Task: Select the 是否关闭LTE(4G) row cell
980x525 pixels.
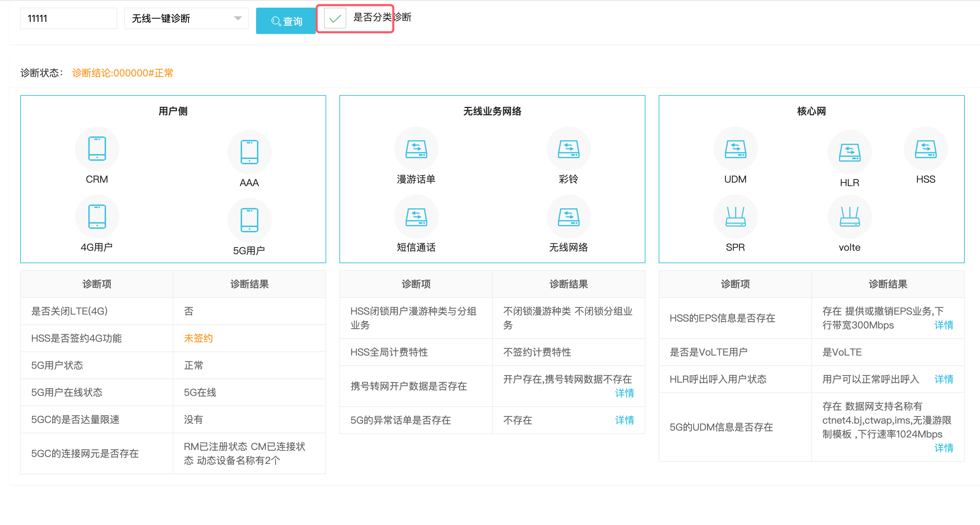Action: (x=96, y=311)
